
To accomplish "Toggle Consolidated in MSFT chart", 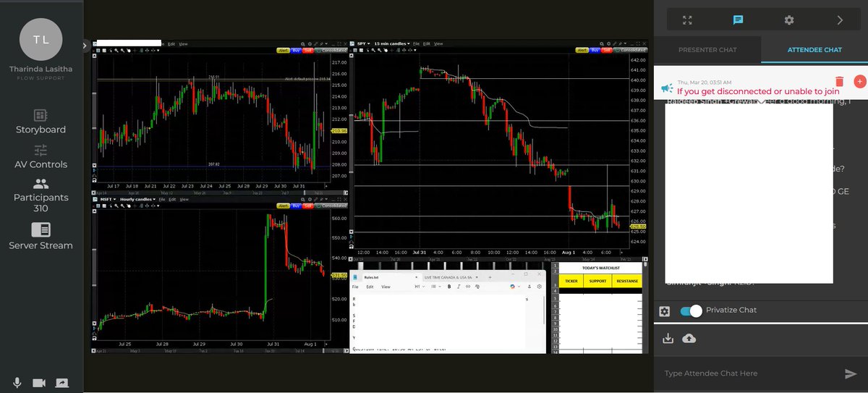I will (x=330, y=206).
